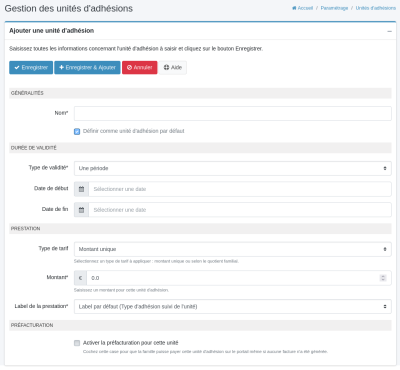
Task: Click the home icon in the Accueil breadcrumb
Action: coord(294,8)
